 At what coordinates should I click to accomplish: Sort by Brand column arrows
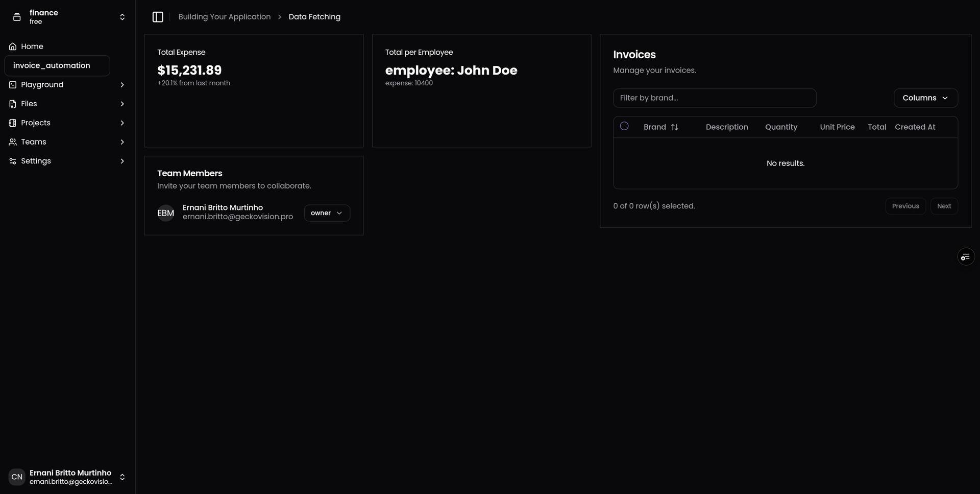pyautogui.click(x=674, y=127)
